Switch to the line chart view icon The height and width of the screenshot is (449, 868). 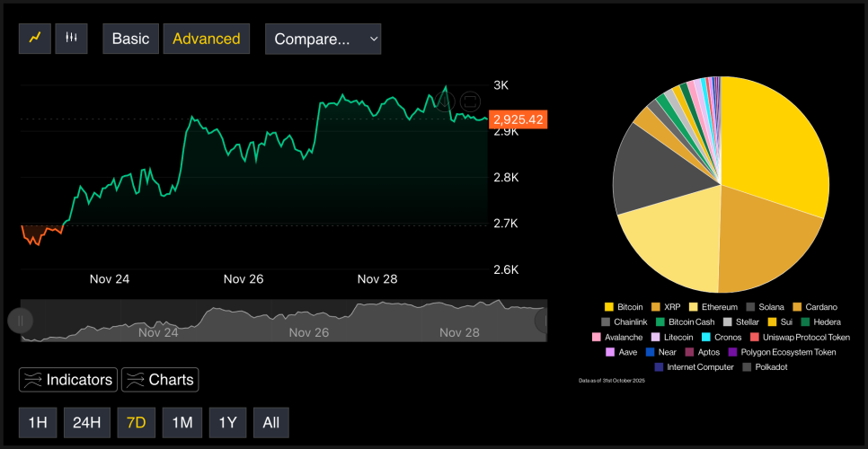tap(35, 39)
